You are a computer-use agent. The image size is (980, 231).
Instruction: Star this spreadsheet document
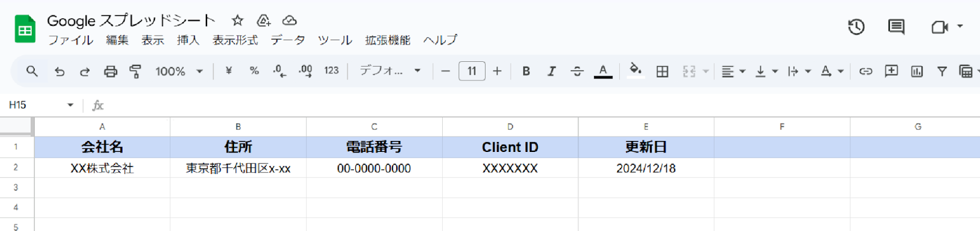238,20
